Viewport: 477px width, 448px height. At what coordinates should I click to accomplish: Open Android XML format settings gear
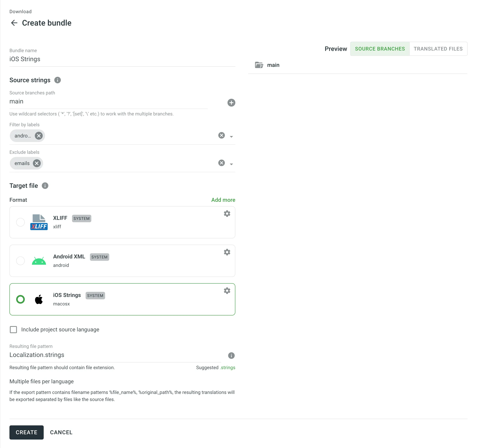[227, 252]
